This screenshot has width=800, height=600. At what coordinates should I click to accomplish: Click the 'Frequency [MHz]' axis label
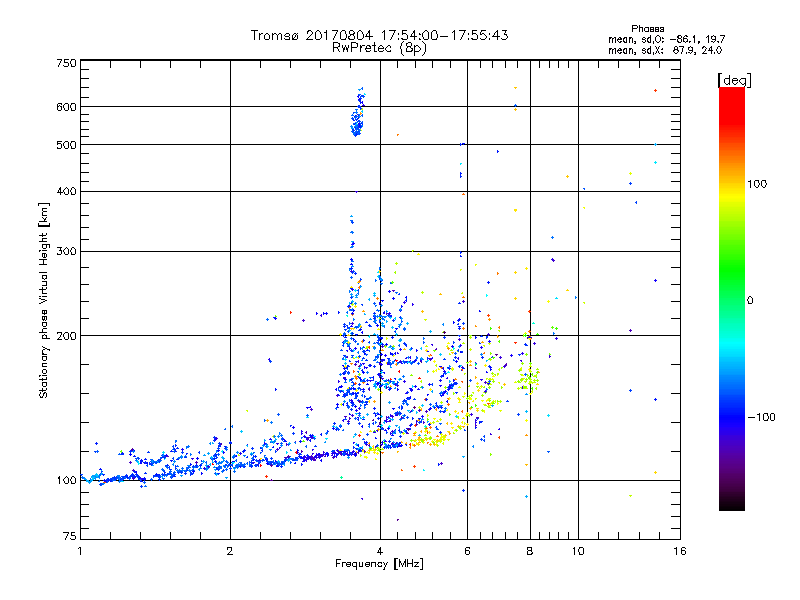(x=379, y=564)
